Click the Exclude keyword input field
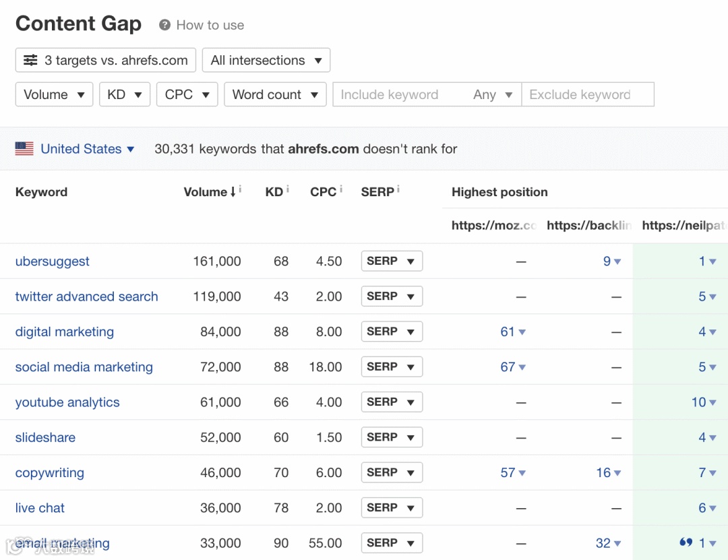Screen dimensions: 728x560 click(588, 95)
